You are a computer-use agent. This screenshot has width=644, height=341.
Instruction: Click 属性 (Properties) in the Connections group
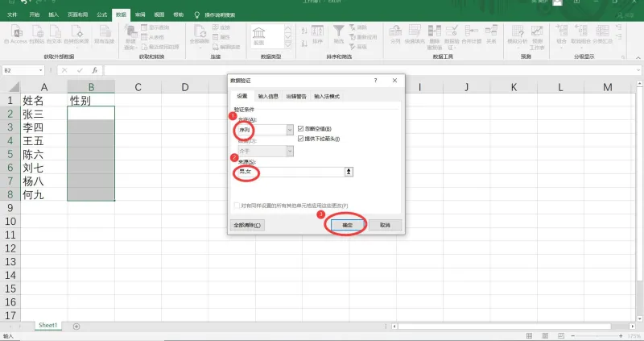coord(221,37)
